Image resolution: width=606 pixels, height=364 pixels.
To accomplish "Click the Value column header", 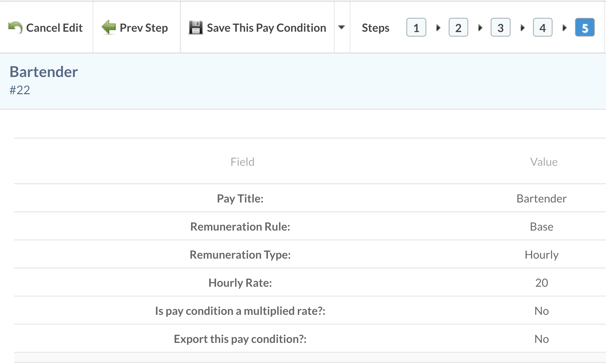I will point(544,162).
